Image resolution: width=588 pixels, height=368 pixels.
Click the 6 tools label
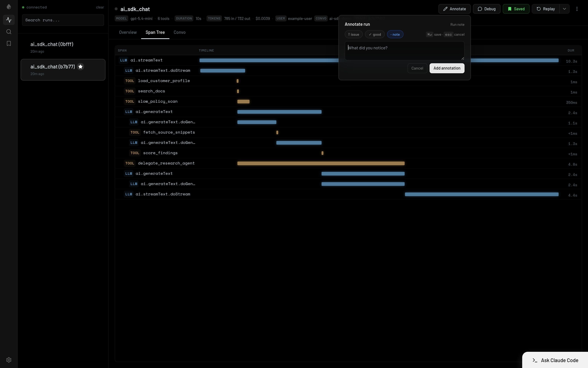[x=163, y=19]
